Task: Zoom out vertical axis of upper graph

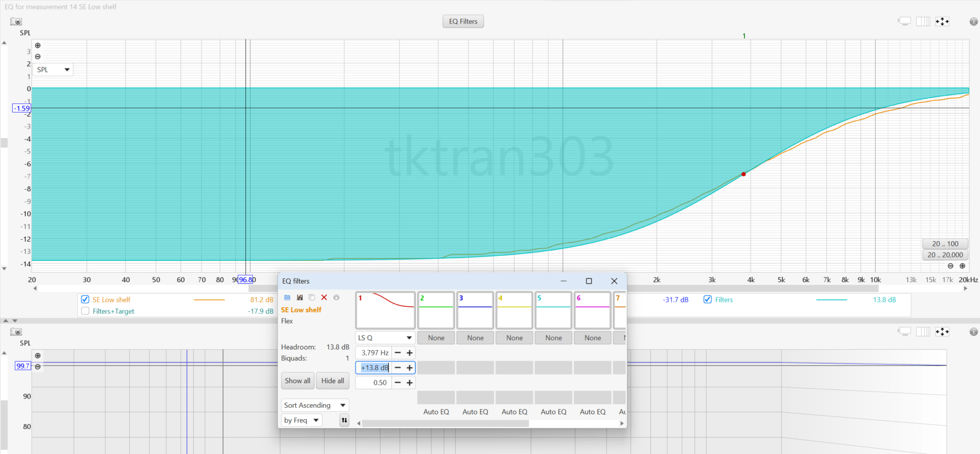Action: point(38,56)
